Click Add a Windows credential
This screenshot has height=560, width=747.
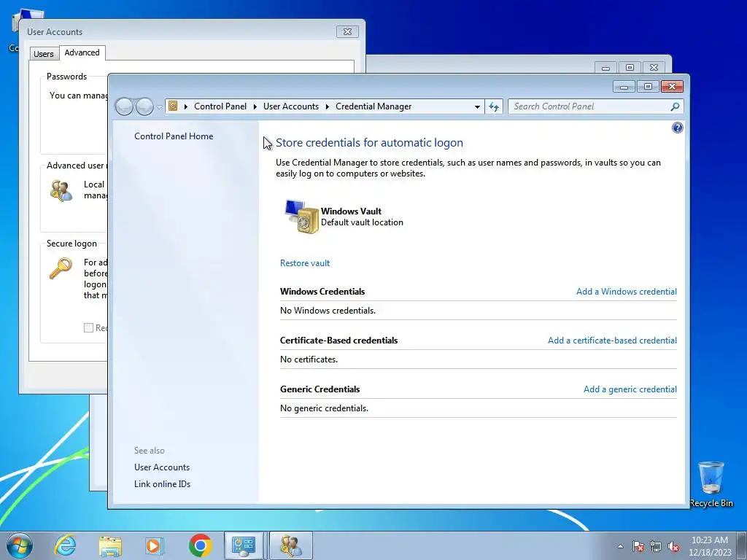point(627,292)
